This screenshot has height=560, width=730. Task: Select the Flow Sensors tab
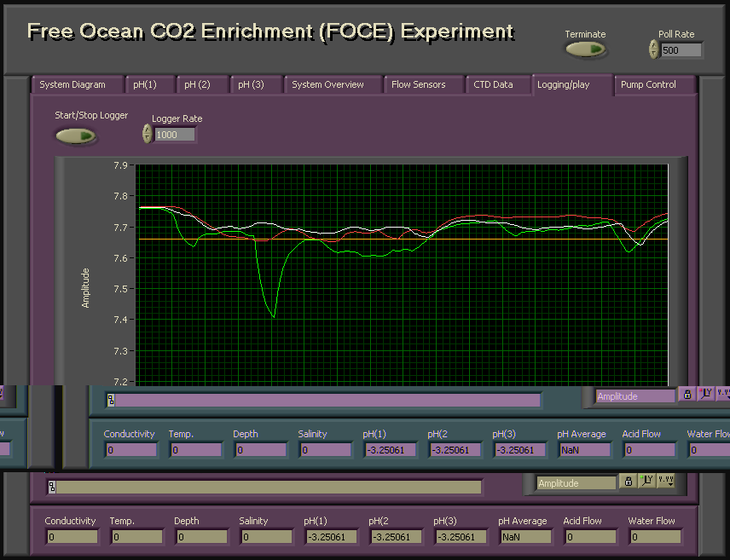coord(418,84)
